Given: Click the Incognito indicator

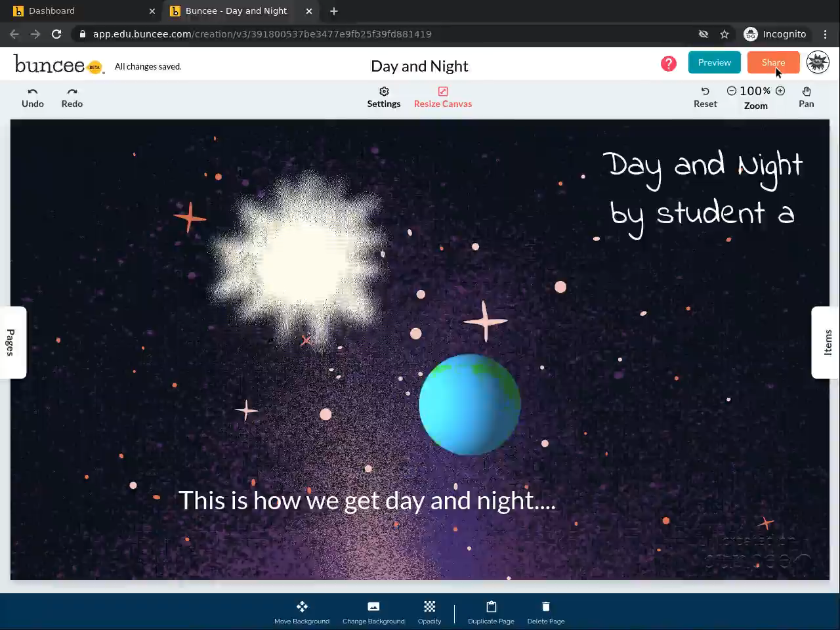Looking at the screenshot, I should click(775, 34).
